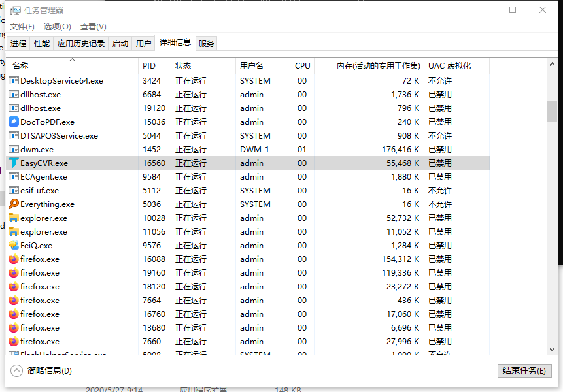Image resolution: width=563 pixels, height=392 pixels.
Task: Select memory value 52,732 K
Action: 403,218
